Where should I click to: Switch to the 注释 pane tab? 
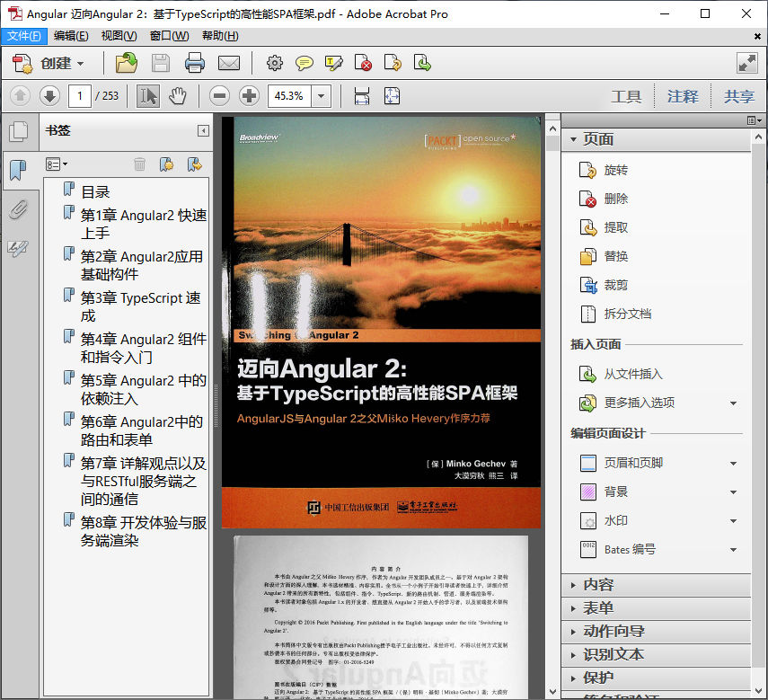click(683, 96)
